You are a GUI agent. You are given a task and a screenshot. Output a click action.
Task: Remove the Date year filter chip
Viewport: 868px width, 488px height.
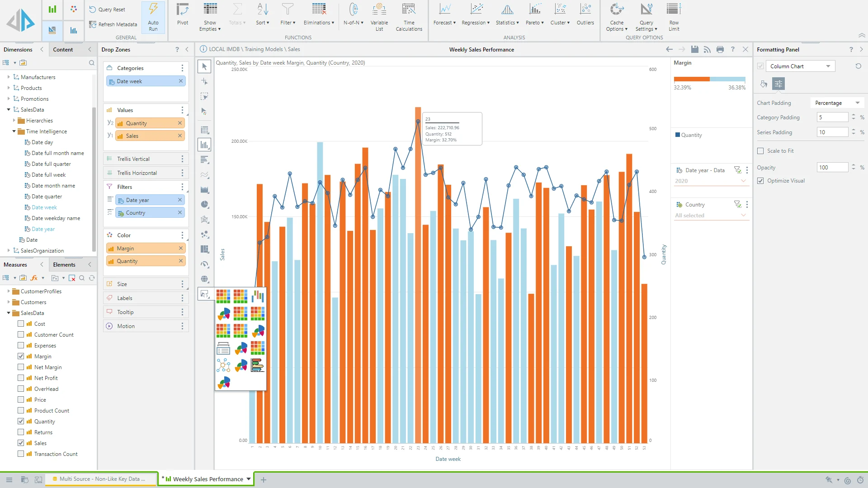pos(180,200)
